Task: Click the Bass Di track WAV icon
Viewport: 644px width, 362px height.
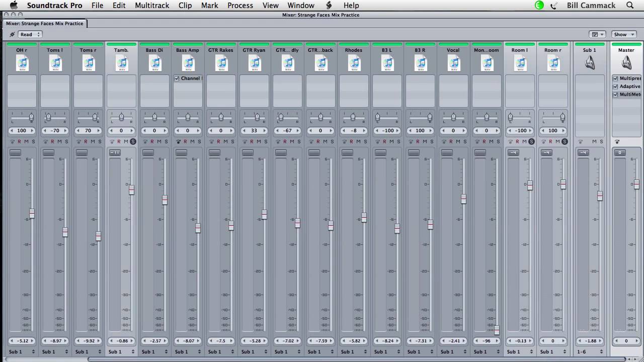Action: click(155, 63)
